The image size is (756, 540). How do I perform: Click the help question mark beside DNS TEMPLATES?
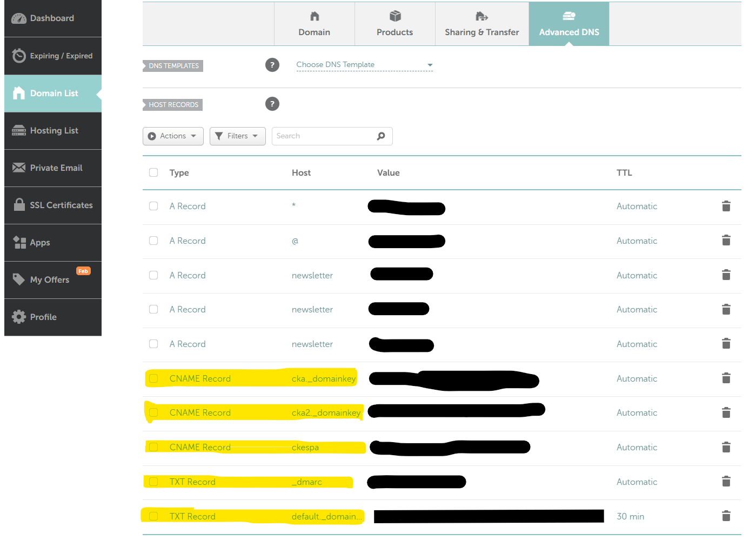click(272, 64)
